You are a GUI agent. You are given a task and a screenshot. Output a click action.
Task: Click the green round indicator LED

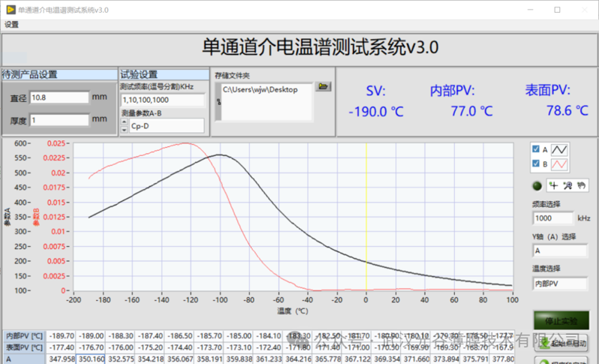(x=537, y=186)
